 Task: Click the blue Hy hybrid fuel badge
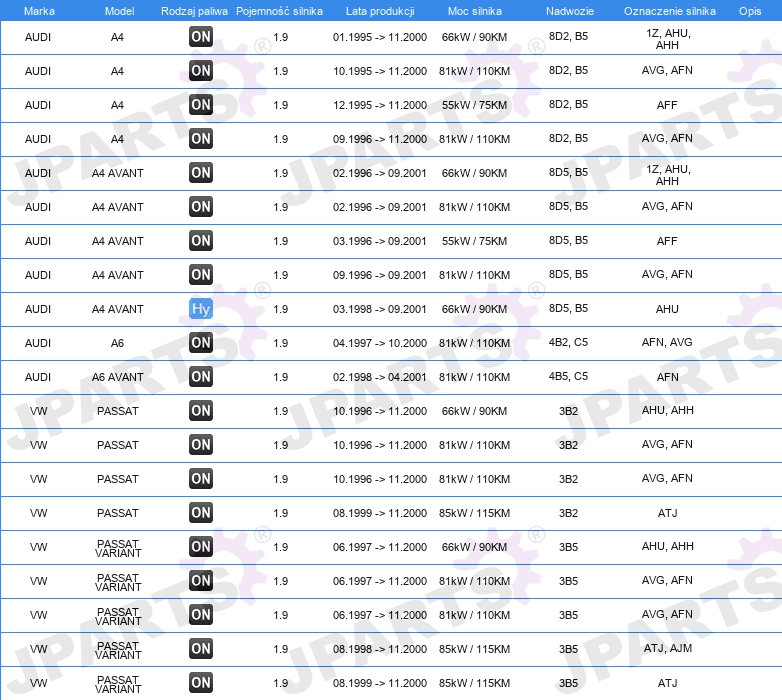(x=201, y=309)
